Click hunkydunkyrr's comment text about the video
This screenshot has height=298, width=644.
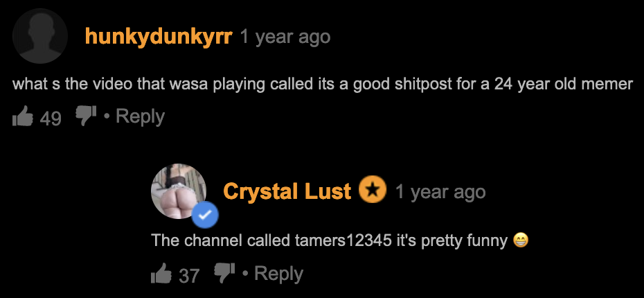pyautogui.click(x=323, y=84)
